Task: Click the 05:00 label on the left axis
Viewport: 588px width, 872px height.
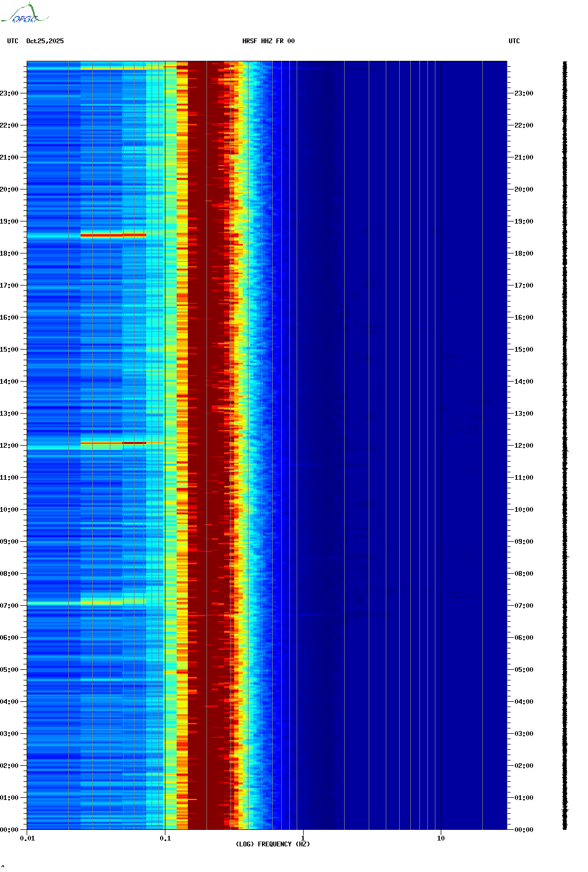Action: [9, 670]
